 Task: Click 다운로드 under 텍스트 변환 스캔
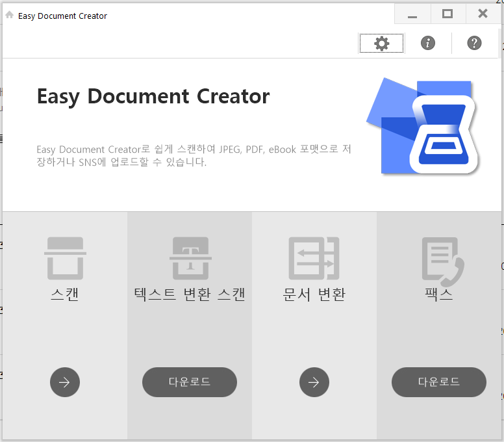click(x=190, y=382)
